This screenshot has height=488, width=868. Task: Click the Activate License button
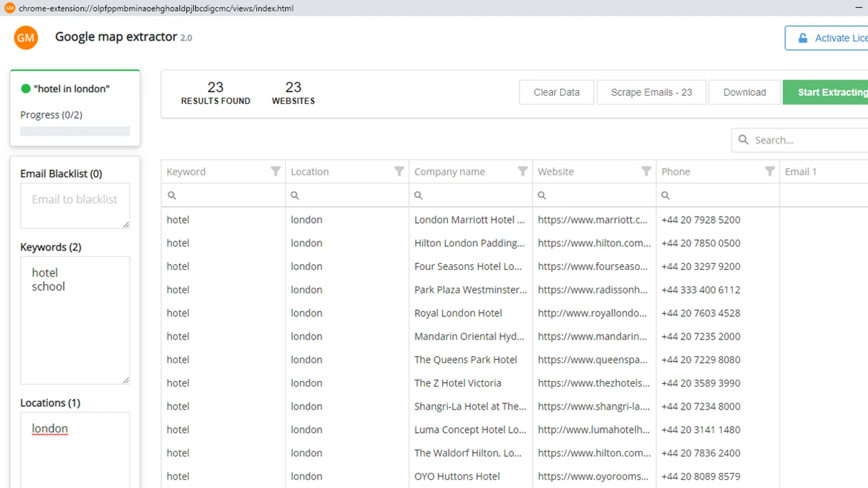827,38
